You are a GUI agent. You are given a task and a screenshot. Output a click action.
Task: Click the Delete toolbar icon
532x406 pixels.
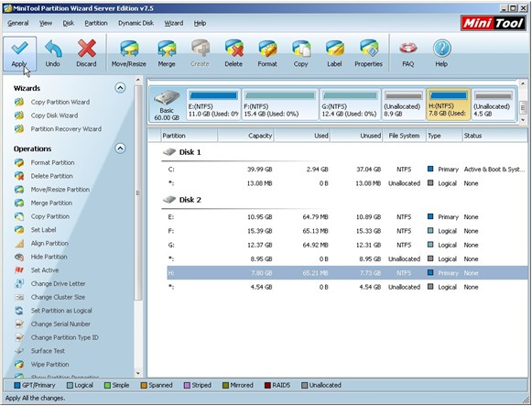tap(233, 54)
